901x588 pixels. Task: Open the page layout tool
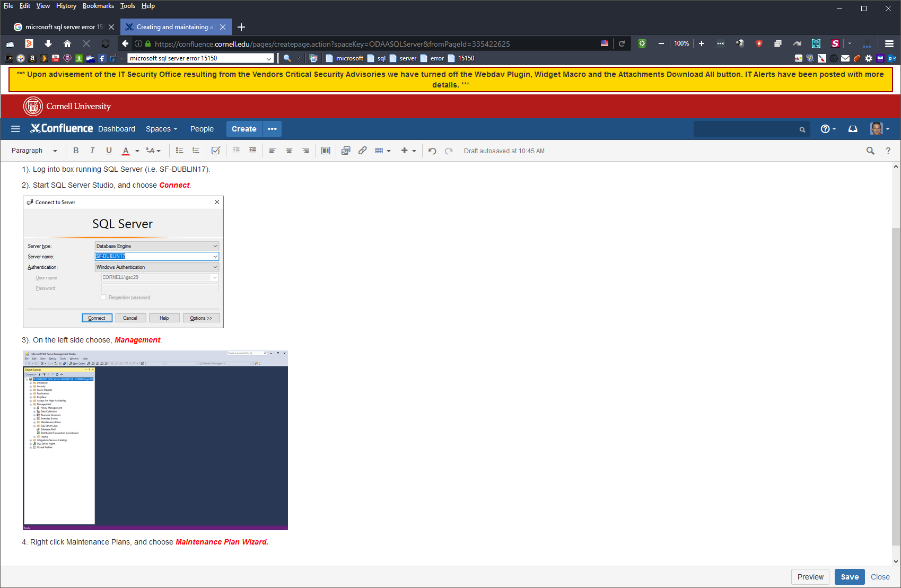point(326,151)
